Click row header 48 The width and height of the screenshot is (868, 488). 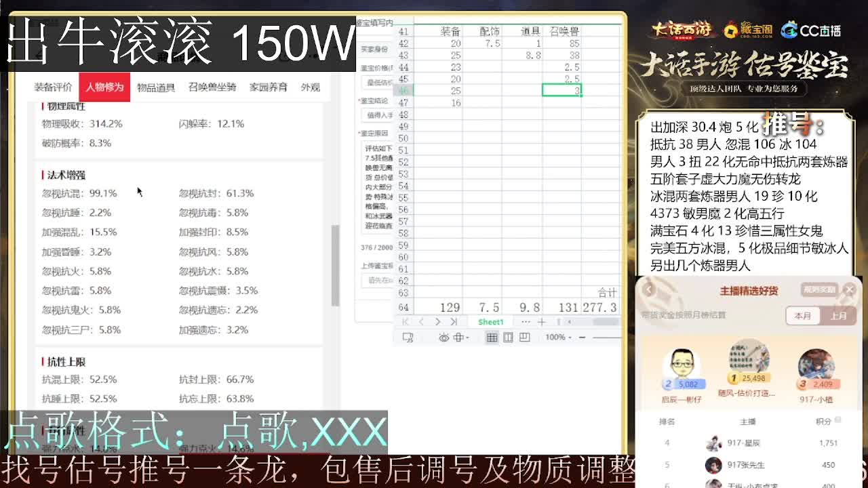click(404, 115)
